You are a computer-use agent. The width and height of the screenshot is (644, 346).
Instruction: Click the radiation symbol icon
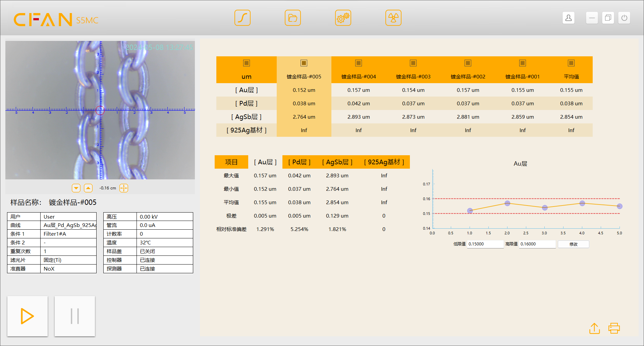[x=393, y=18]
